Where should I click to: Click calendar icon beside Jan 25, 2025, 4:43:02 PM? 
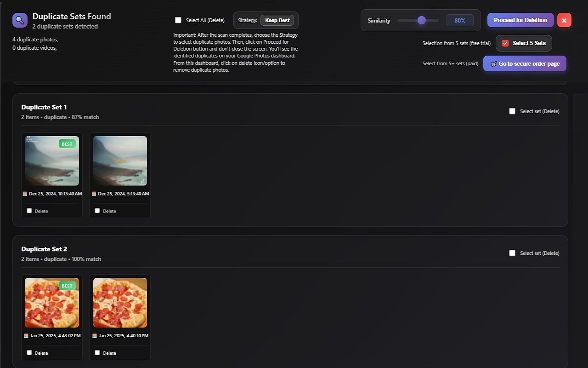(26, 336)
